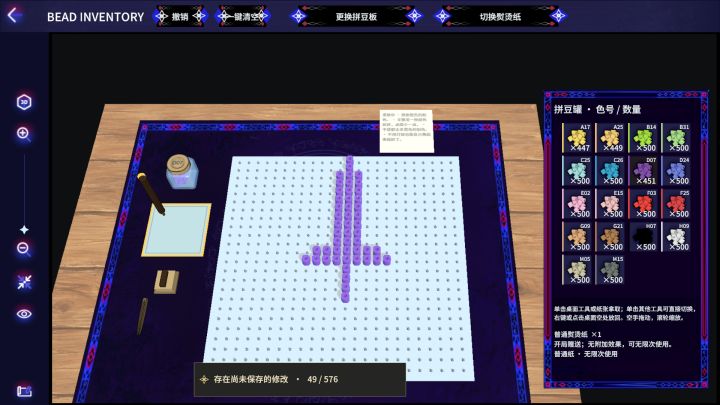Select the F03 red bead jar
The height and width of the screenshot is (405, 720).
click(x=643, y=204)
